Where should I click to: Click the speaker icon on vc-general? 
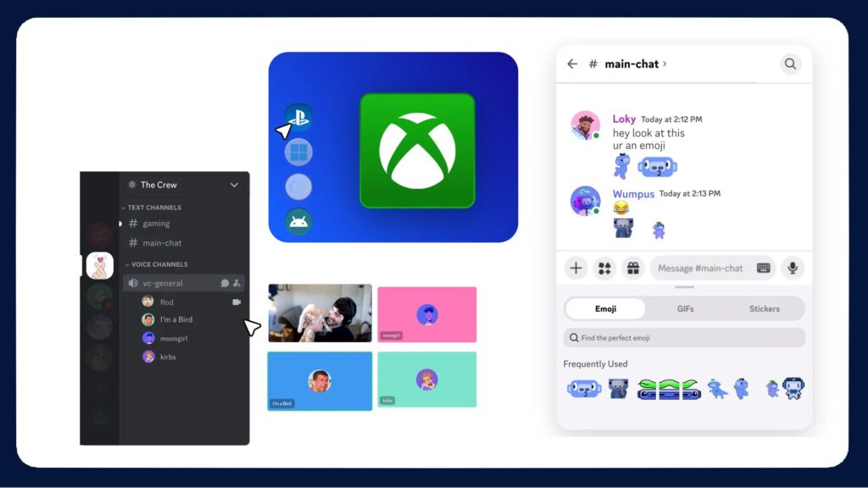(133, 283)
